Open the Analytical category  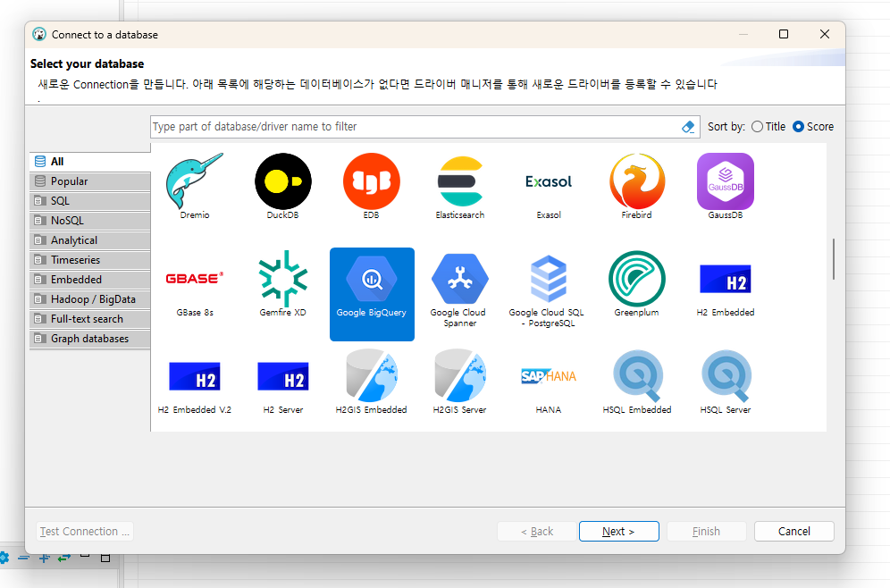89,240
